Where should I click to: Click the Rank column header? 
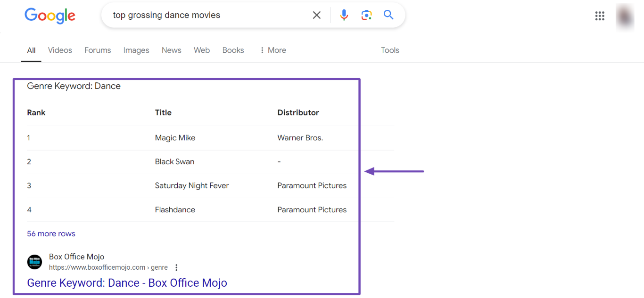click(x=36, y=113)
